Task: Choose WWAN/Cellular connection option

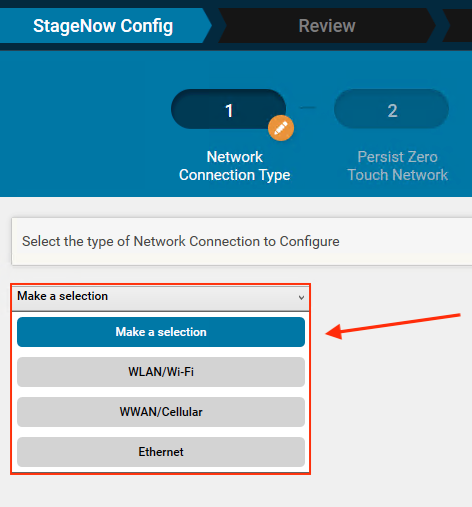Action: 161,412
